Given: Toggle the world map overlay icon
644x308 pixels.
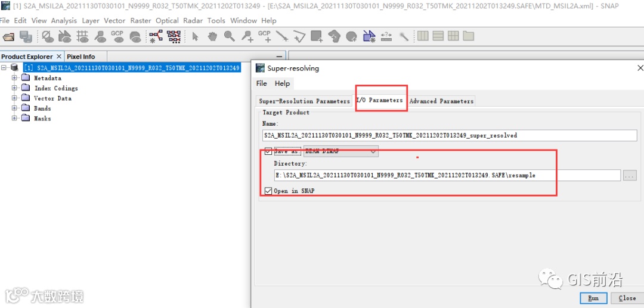Looking at the screenshot, I should click(x=135, y=37).
